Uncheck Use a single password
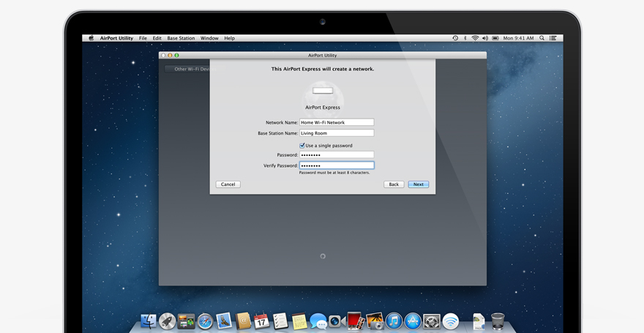The height and width of the screenshot is (333, 644). (x=302, y=146)
